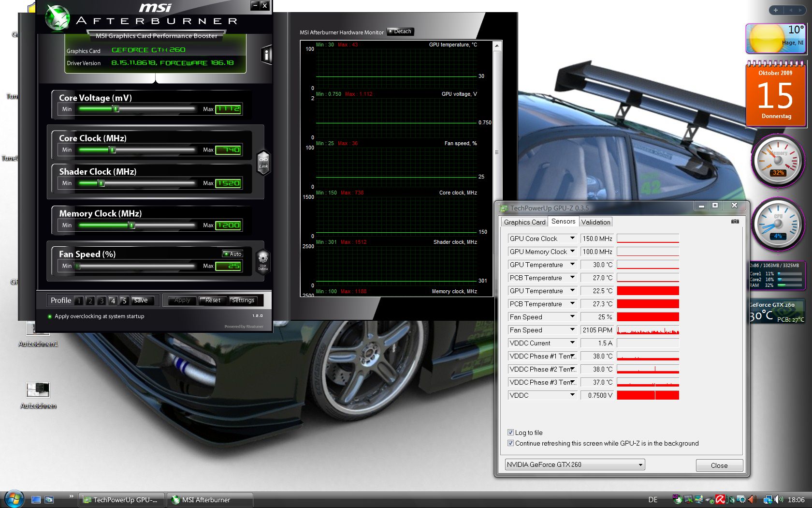812x508 pixels.
Task: Open the network connection tray icon
Action: point(768,500)
